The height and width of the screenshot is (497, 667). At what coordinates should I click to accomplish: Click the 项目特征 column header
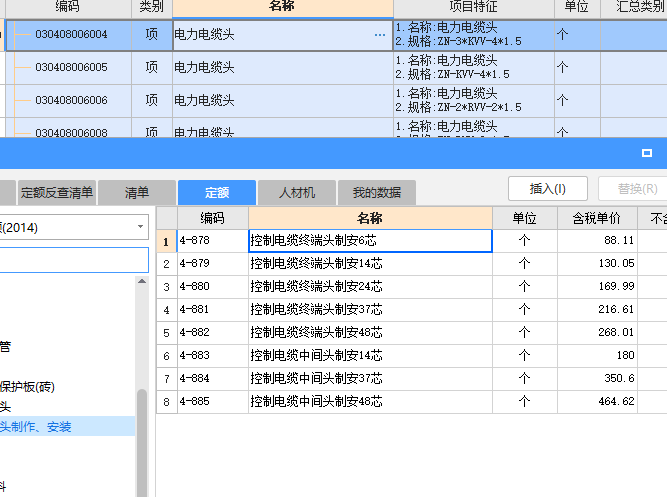click(x=474, y=7)
